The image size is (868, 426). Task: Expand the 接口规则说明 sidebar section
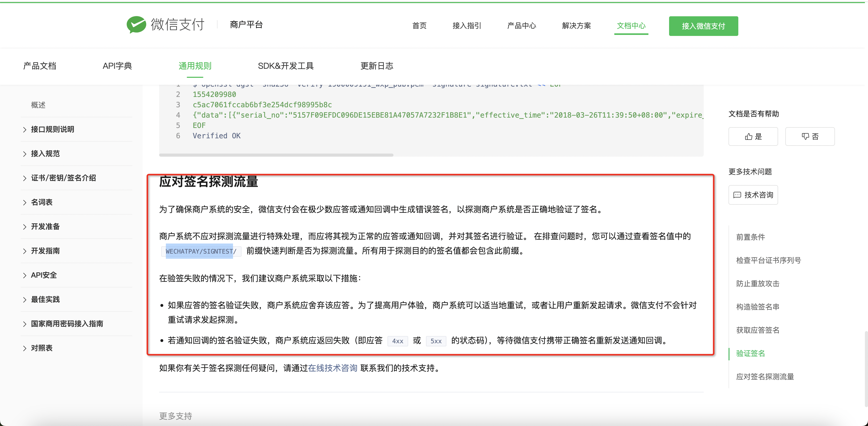pos(52,130)
